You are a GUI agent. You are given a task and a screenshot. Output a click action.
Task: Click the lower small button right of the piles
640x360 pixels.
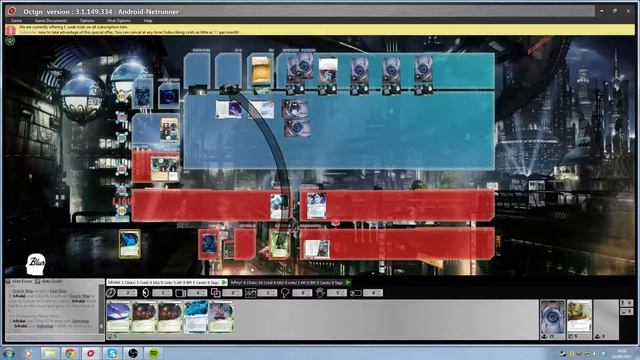tap(627, 311)
